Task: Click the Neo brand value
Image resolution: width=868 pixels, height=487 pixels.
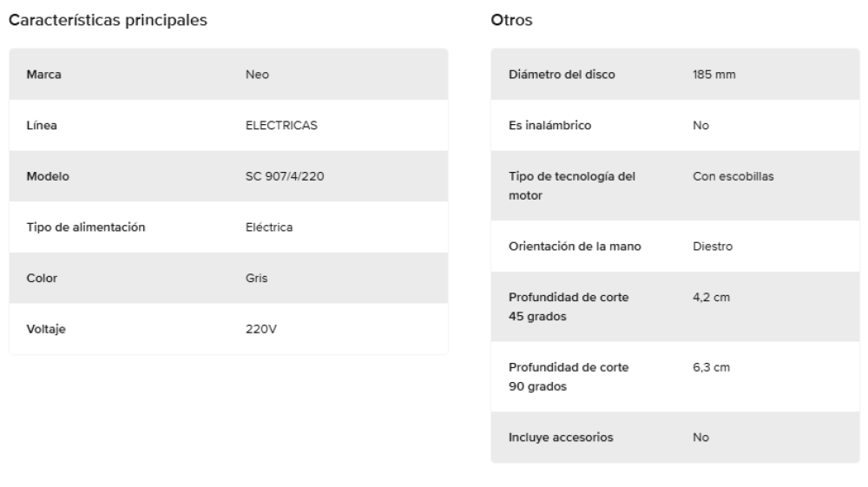Action: pyautogui.click(x=258, y=74)
